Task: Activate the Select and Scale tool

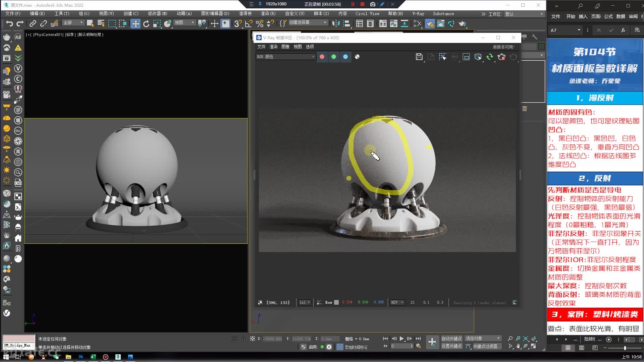Action: point(157,23)
